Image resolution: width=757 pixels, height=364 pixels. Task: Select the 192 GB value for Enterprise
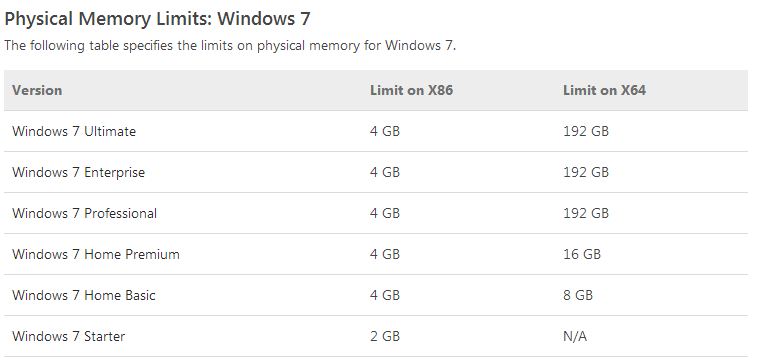tap(586, 172)
